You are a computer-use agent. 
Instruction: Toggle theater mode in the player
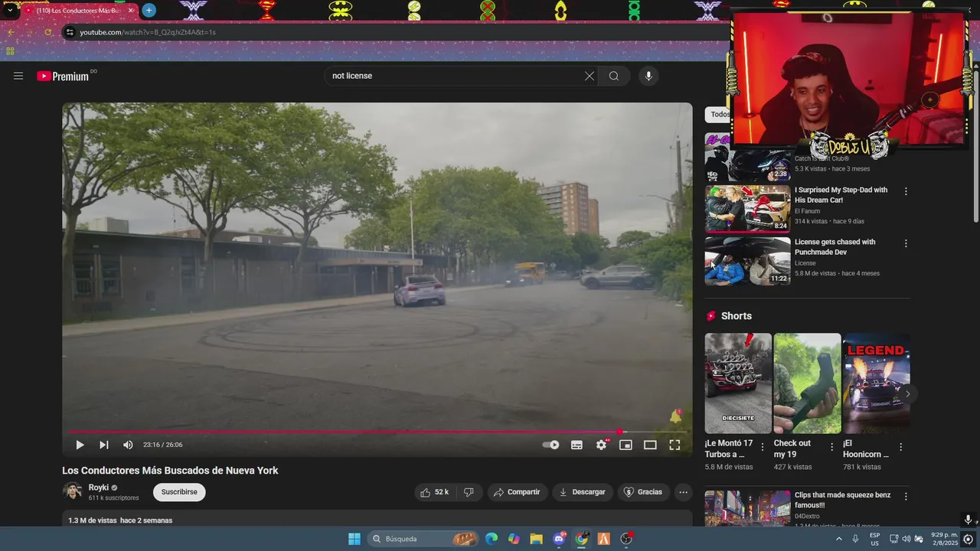[650, 445]
